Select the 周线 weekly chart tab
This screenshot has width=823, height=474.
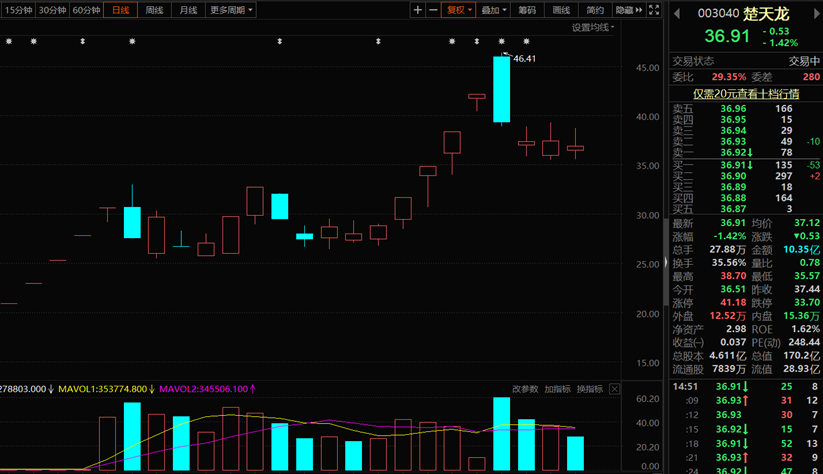(154, 10)
